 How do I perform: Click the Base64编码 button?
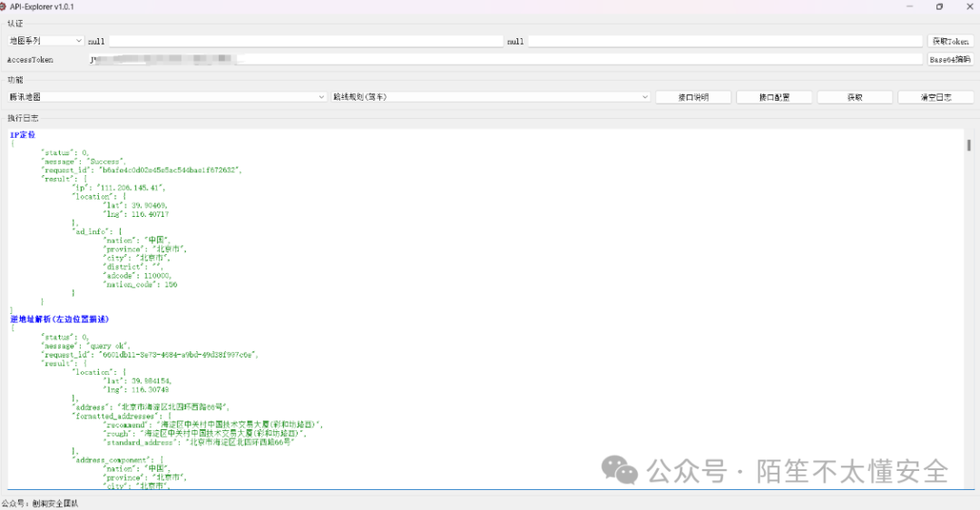950,59
